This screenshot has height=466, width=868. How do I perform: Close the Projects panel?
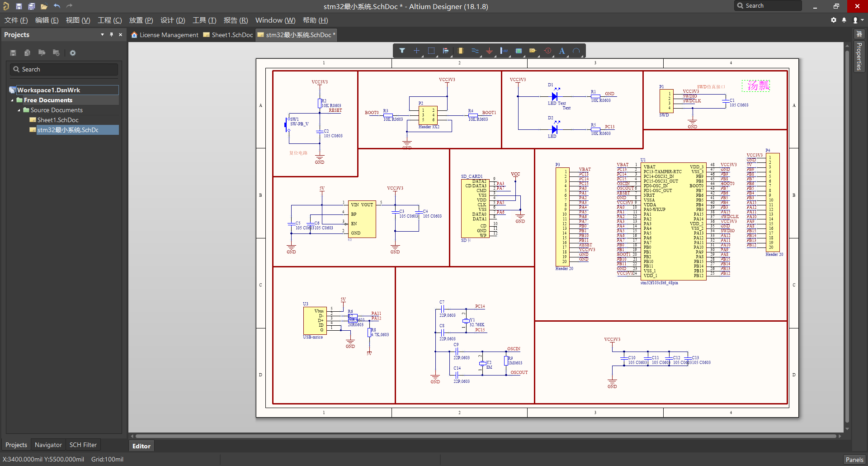120,34
